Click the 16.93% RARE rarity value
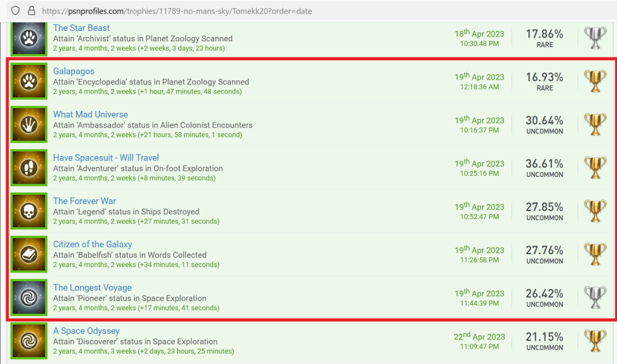 click(544, 81)
